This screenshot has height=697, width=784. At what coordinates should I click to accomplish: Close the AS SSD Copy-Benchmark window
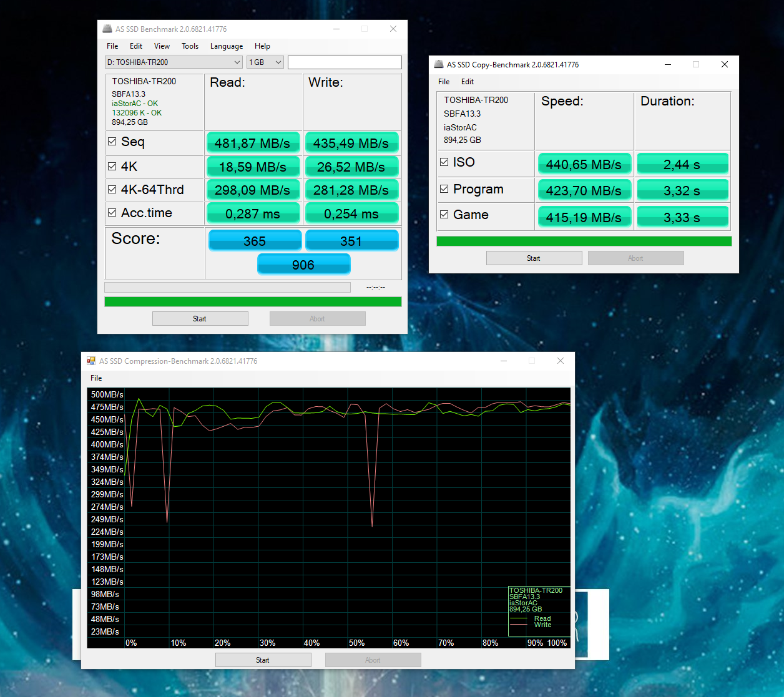click(x=724, y=65)
